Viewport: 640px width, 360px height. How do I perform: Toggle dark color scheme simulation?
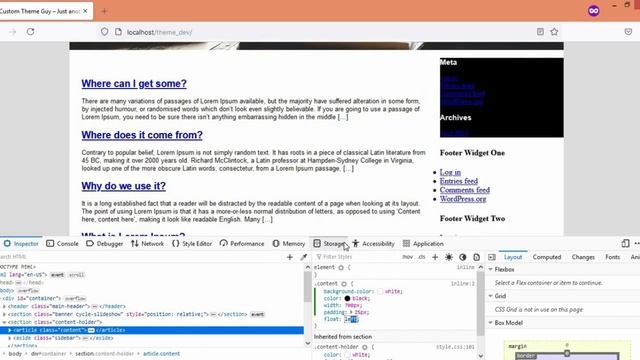462,257
